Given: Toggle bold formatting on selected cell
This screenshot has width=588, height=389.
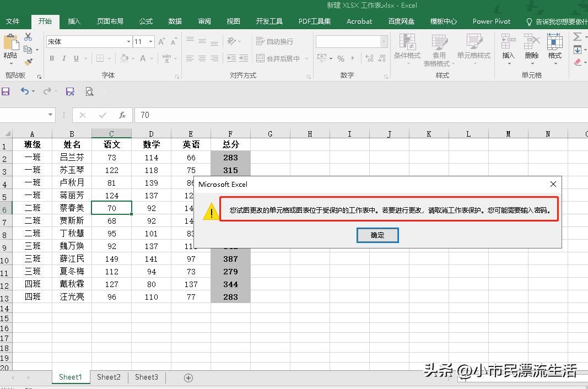Looking at the screenshot, I should coord(52,58).
